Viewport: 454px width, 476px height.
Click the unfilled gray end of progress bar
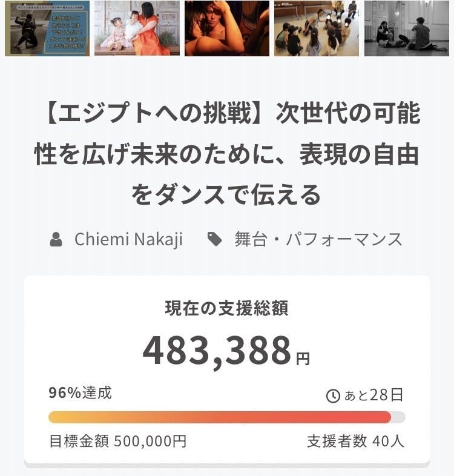[x=398, y=417]
